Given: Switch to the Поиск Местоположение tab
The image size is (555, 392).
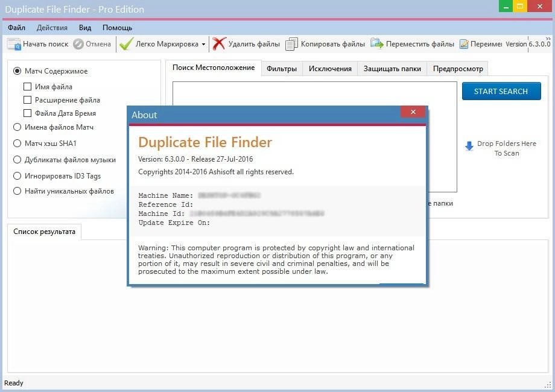Looking at the screenshot, I should 214,68.
